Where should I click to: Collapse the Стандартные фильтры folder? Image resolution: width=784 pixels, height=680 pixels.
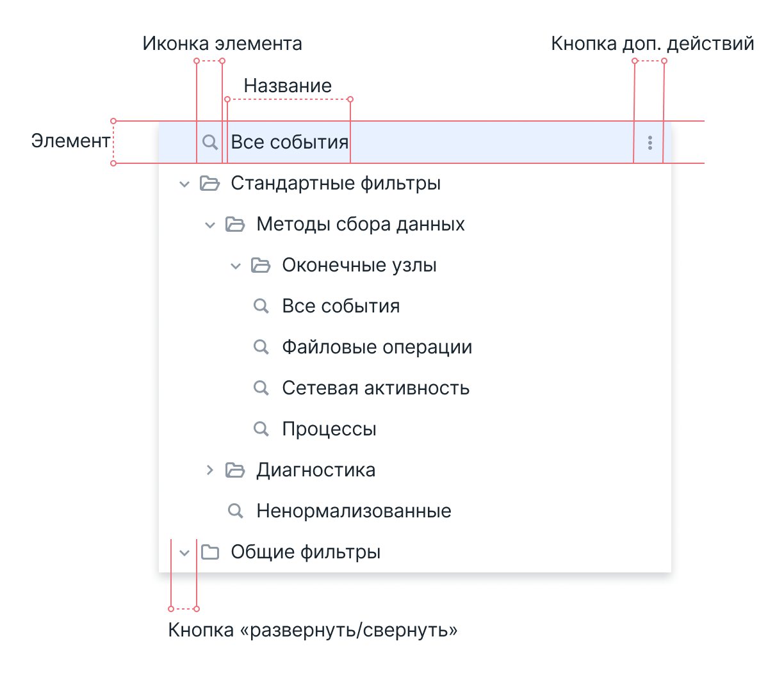185,183
